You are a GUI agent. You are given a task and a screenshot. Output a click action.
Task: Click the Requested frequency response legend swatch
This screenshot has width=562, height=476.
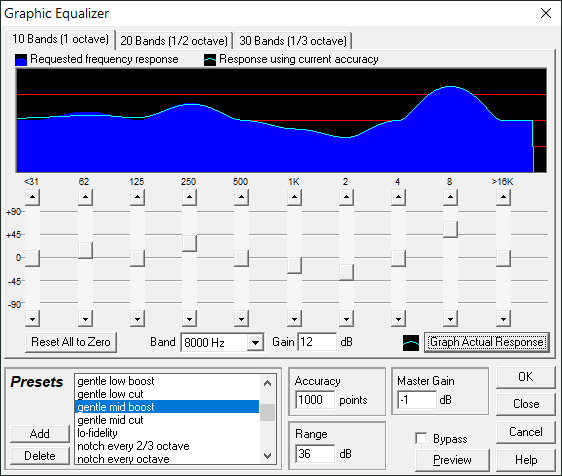point(21,60)
